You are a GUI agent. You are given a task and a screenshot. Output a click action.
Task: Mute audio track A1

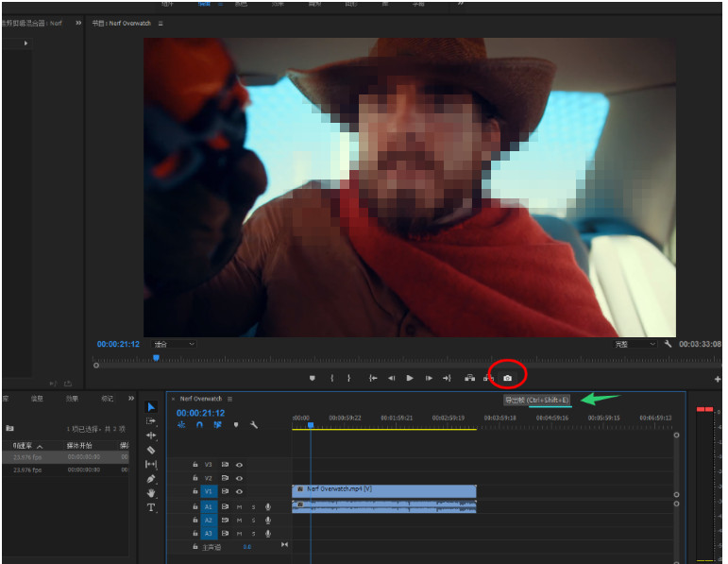click(x=239, y=506)
